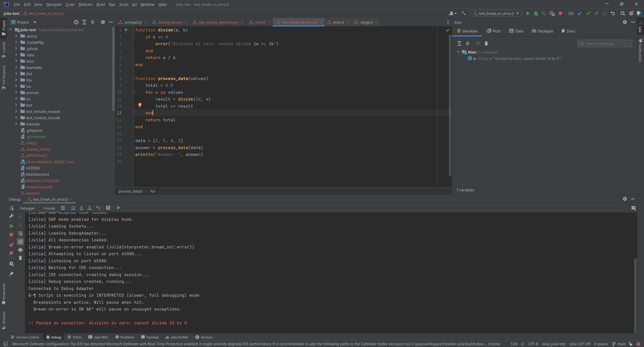Open the Terminal tool window
Screen dimensions: 644x347
(150, 337)
